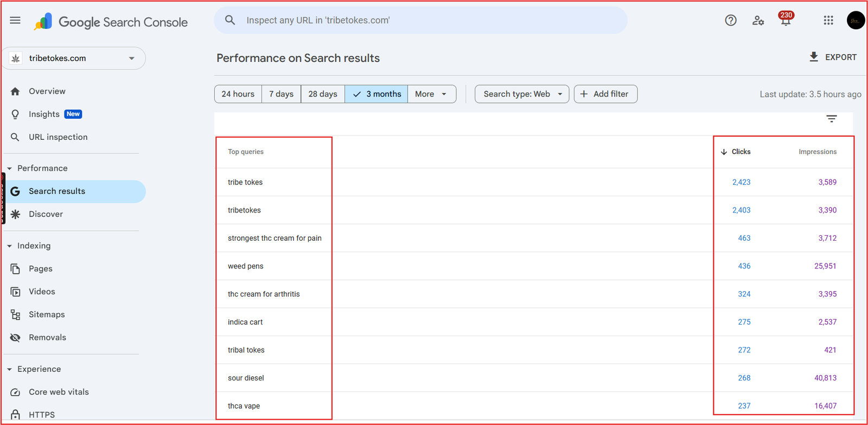Click the Sitemaps tree icon
The width and height of the screenshot is (868, 425).
click(x=15, y=314)
